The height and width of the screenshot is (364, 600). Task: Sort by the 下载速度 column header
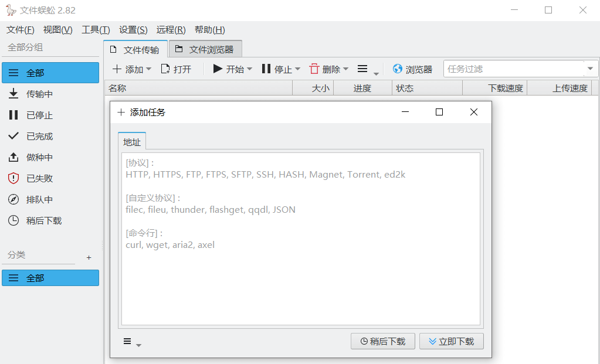(495, 89)
